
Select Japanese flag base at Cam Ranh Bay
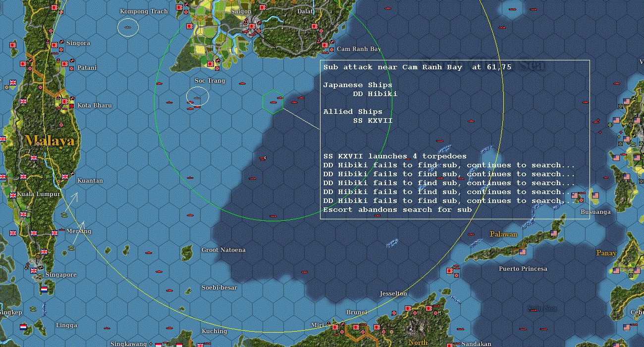point(324,45)
